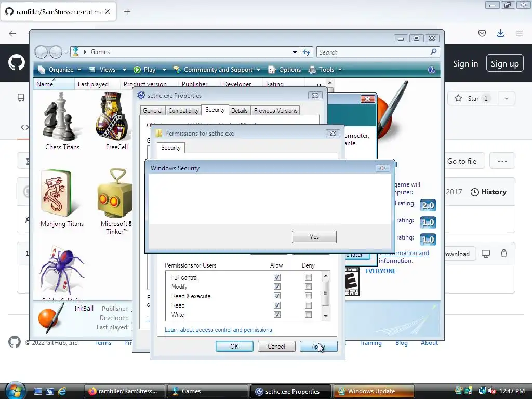Click Options in Games toolbar

(285, 70)
